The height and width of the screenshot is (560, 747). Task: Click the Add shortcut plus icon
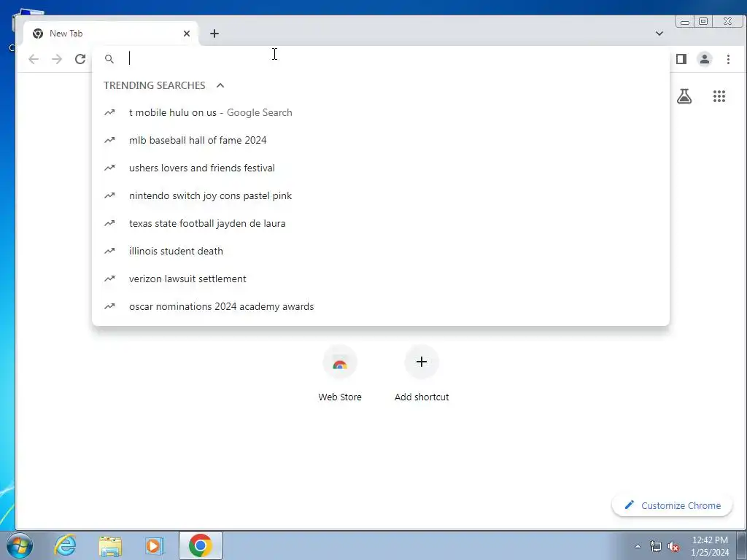(x=422, y=362)
